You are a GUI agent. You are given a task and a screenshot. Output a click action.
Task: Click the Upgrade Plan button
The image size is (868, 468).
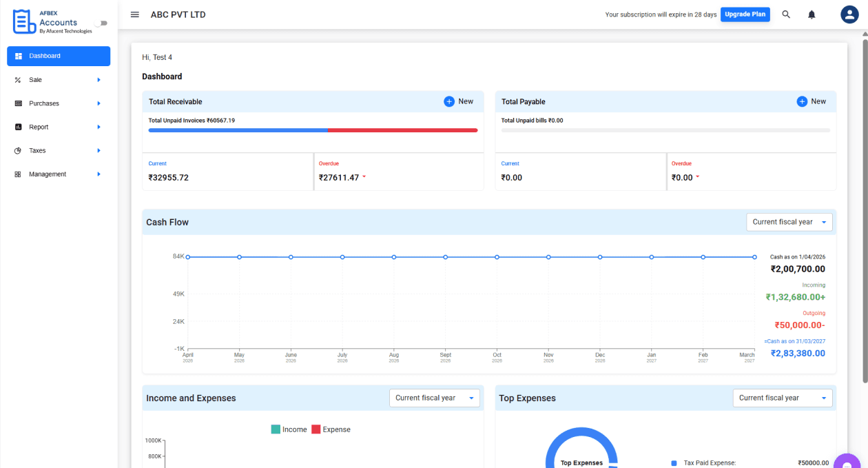[x=745, y=14]
